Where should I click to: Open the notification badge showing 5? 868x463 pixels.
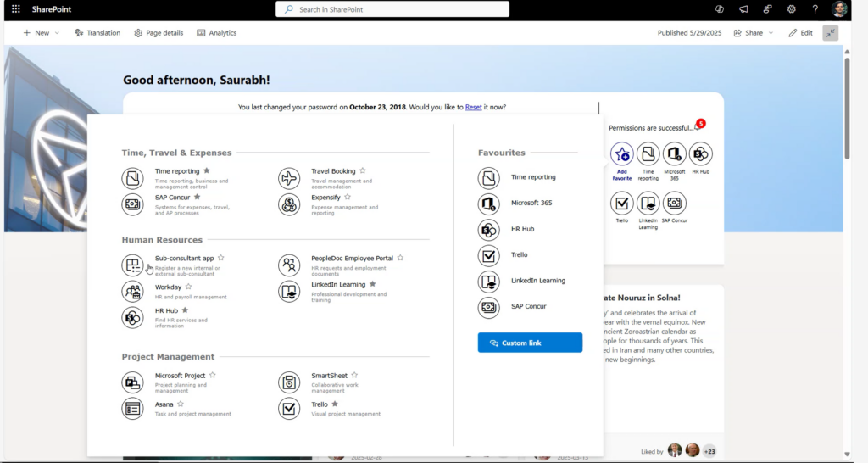click(x=701, y=124)
